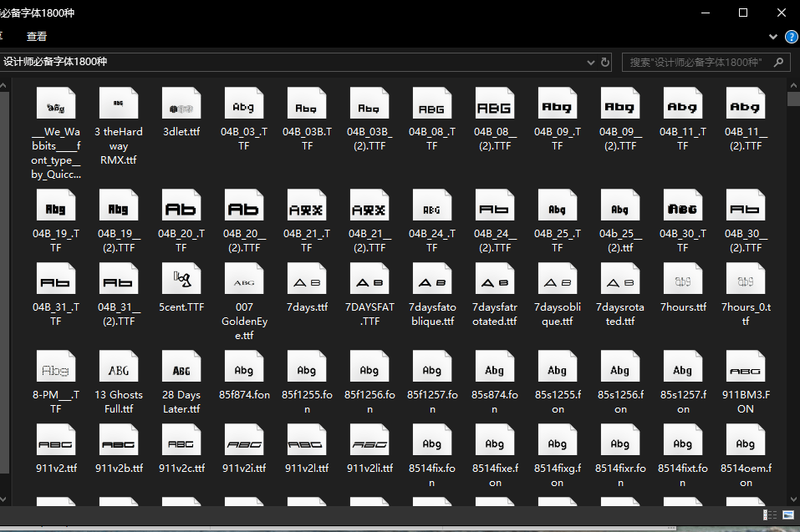Select the 8514oem.fon font file icon
Viewport: 800px width, 532px height.
pos(746,440)
